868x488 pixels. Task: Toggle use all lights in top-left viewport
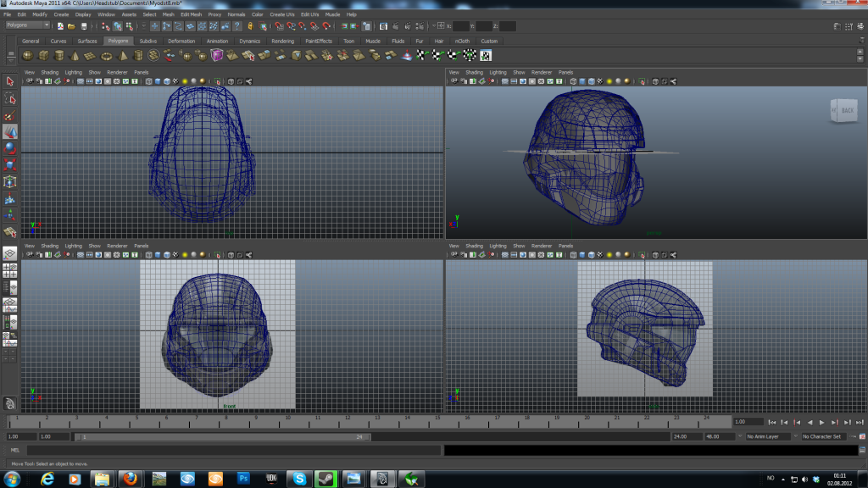185,81
